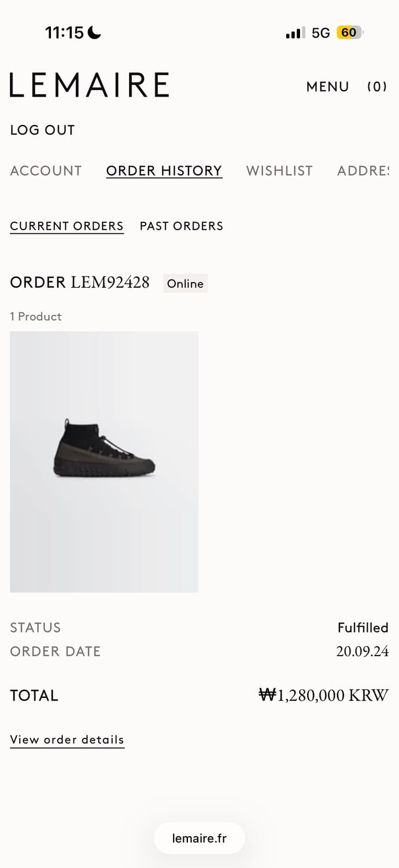Click the Online order badge
Viewport: 399px width, 868px height.
pyautogui.click(x=186, y=284)
